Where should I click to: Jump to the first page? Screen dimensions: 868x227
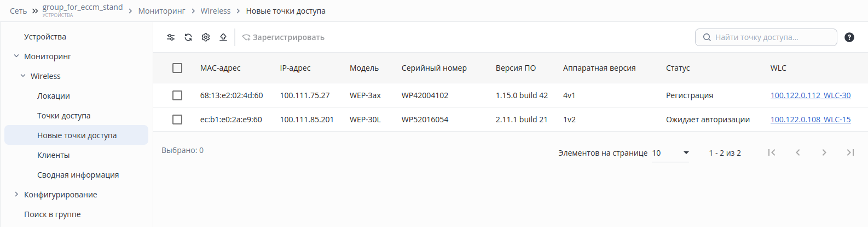772,152
